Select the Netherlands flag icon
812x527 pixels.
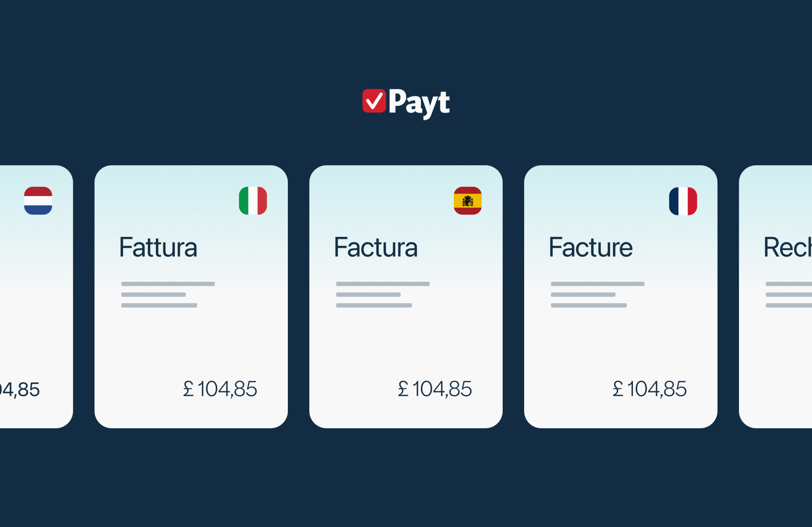point(38,200)
